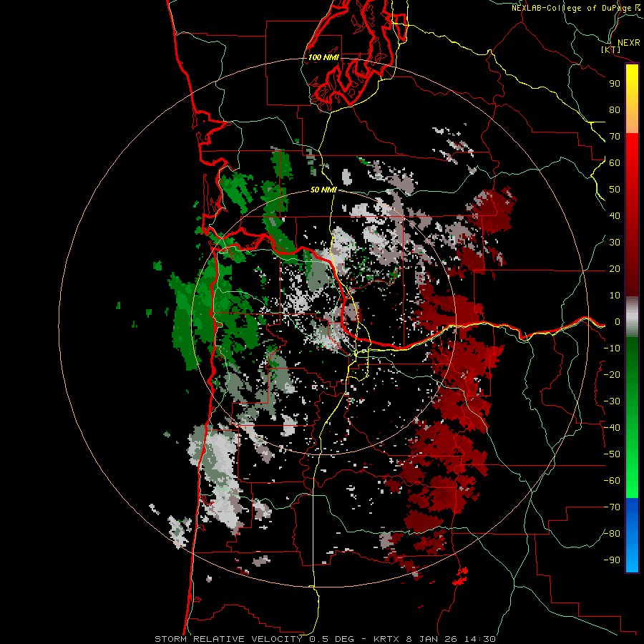644x644 pixels.
Task: Click the -30 value on the velocity scale
Action: click(612, 401)
